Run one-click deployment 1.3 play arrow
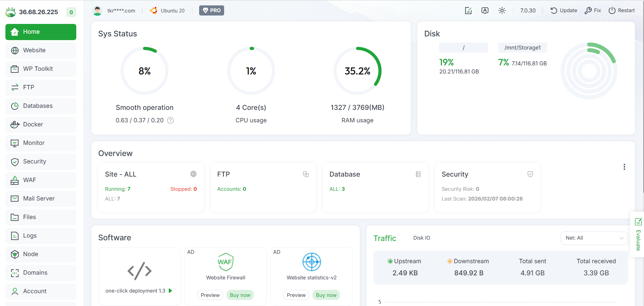 pyautogui.click(x=170, y=290)
